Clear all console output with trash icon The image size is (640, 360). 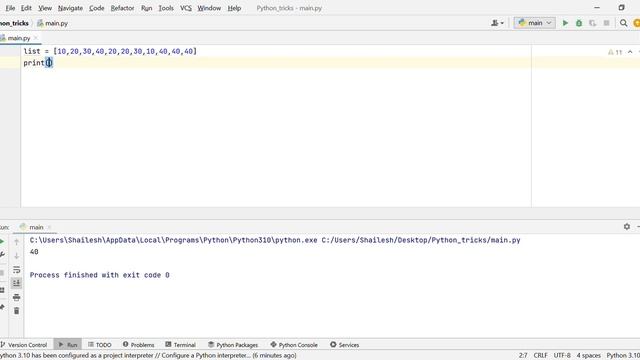click(16, 311)
